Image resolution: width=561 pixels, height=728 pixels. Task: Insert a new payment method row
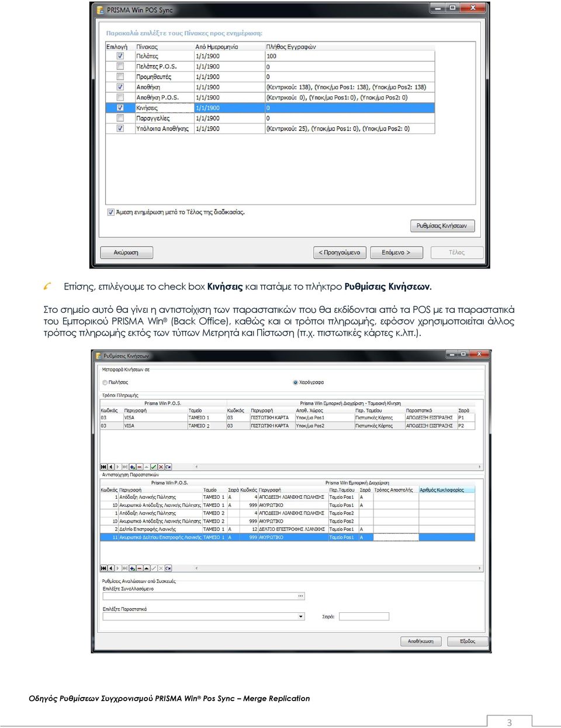(133, 467)
